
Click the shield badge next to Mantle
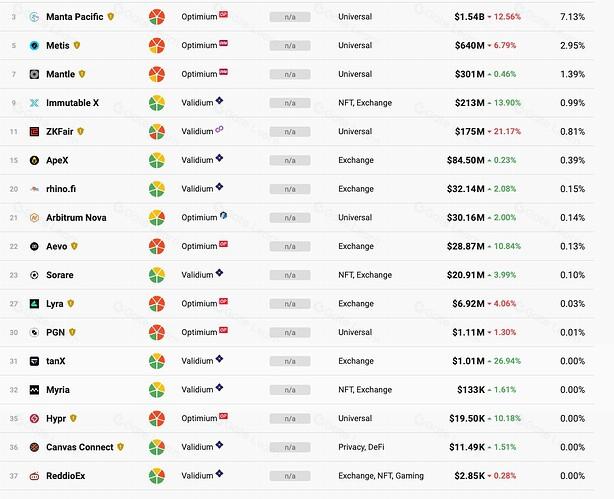coord(82,74)
